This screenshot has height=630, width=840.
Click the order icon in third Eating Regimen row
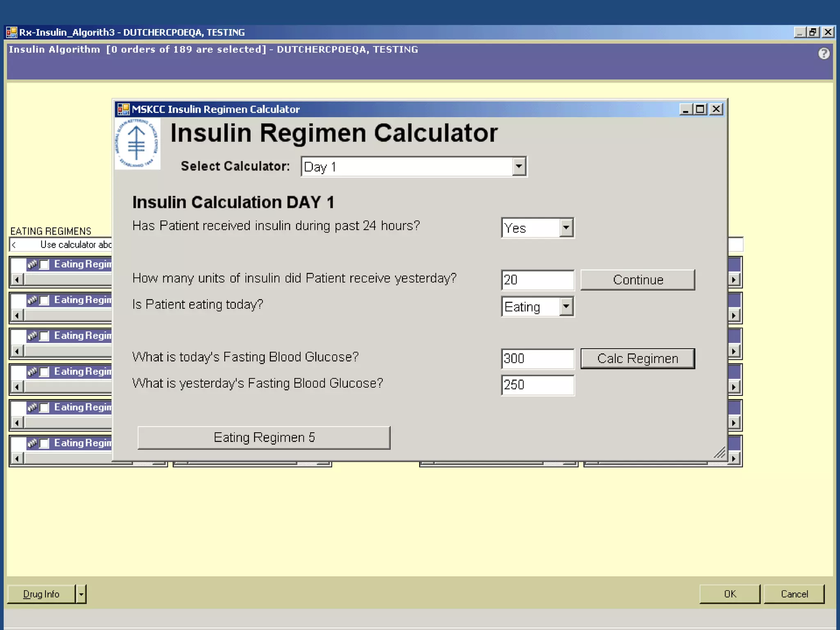pyautogui.click(x=32, y=336)
